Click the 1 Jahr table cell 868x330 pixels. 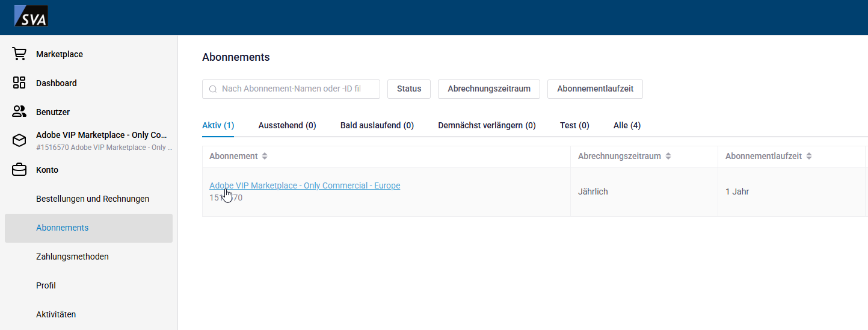(792, 192)
